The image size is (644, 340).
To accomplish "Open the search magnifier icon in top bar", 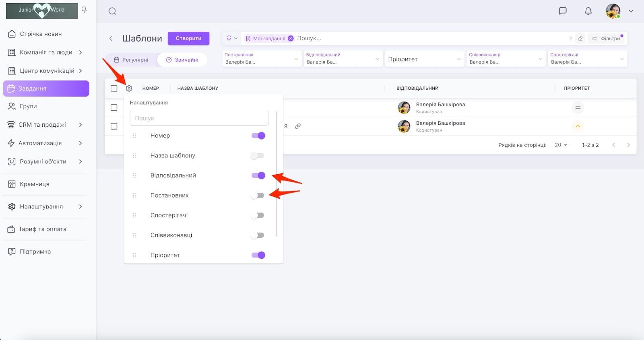I will click(x=112, y=11).
